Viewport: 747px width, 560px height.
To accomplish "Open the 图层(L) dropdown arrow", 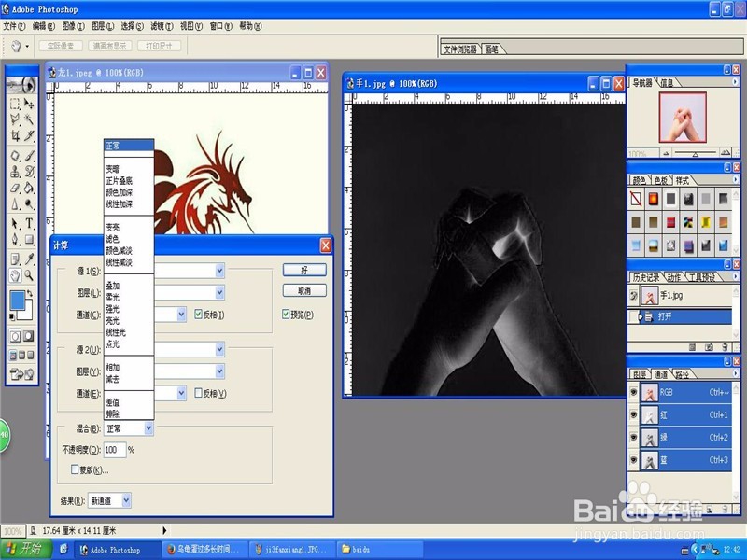I will coord(219,292).
